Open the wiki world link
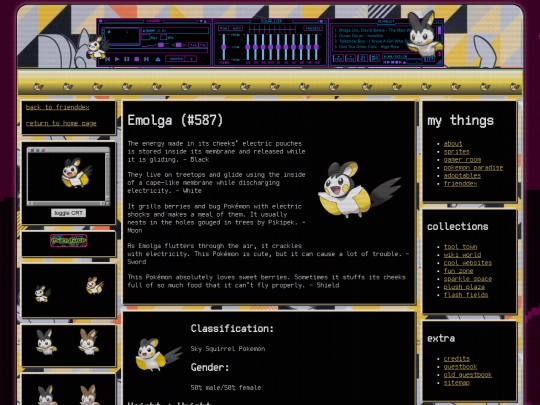The image size is (540, 405). click(462, 255)
